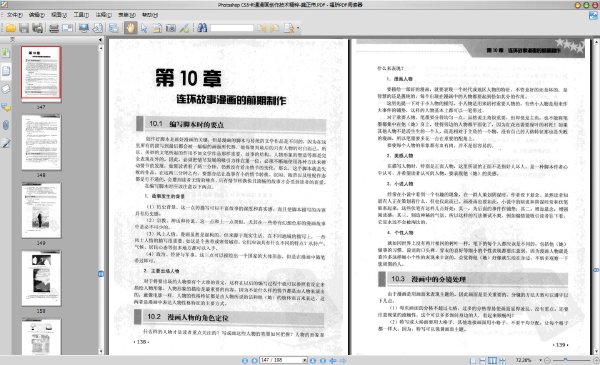This screenshot has height=365, width=600.
Task: Open the 帮助 (Help) menu
Action: click(x=150, y=15)
